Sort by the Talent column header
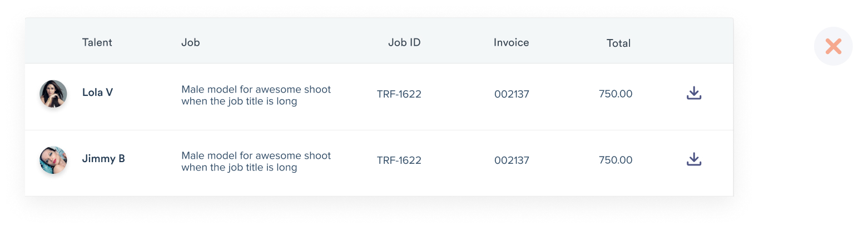The width and height of the screenshot is (868, 229). [97, 42]
